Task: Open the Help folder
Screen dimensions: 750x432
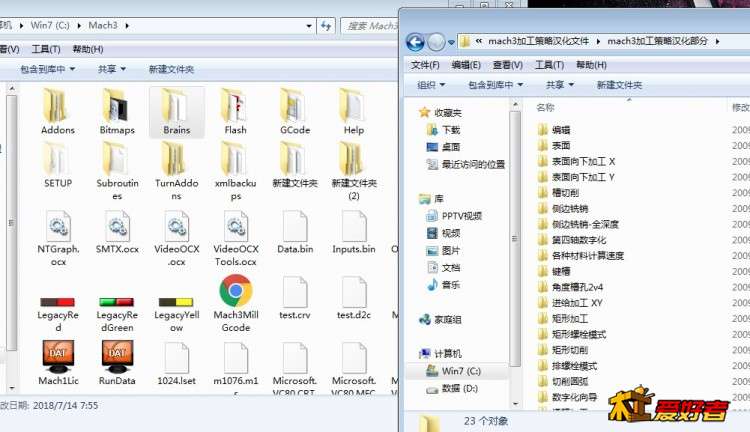Action: click(x=353, y=111)
